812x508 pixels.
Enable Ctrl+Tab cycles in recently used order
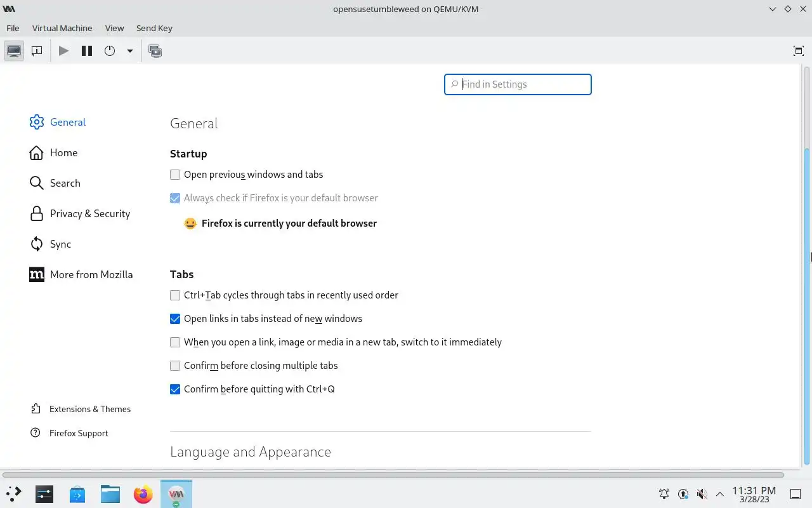(175, 295)
